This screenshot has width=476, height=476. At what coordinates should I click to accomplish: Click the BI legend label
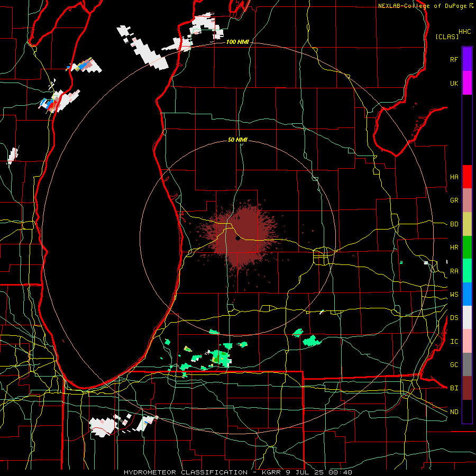tap(454, 388)
